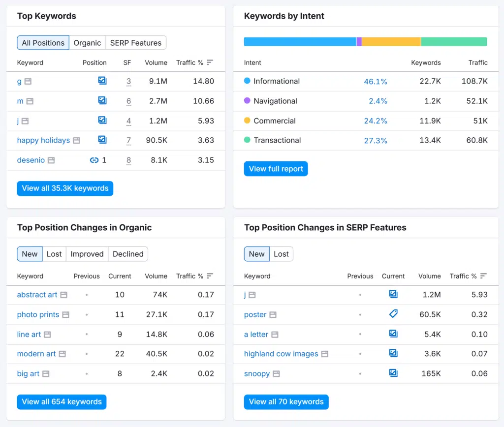The image size is (504, 427).
Task: Click the image pack icon for 'snoopy'
Action: (x=393, y=373)
